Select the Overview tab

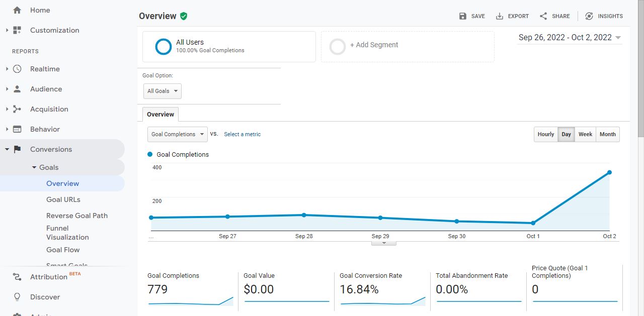tap(160, 114)
